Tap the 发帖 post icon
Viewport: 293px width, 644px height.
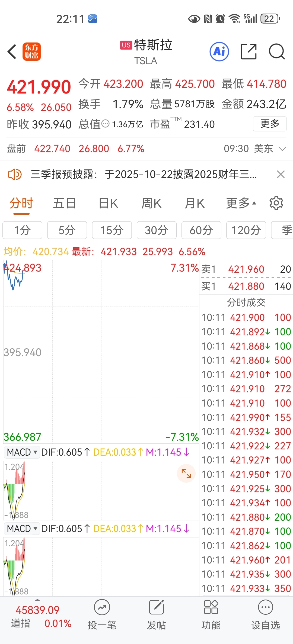157,615
